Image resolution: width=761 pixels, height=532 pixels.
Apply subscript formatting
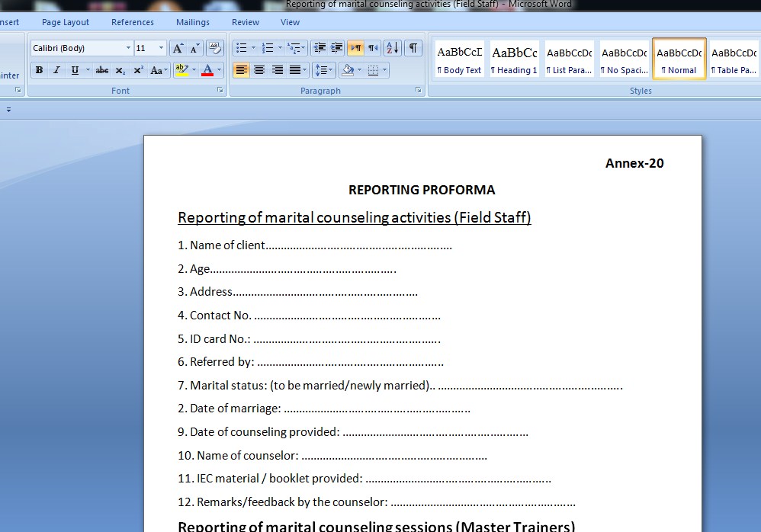(x=120, y=70)
